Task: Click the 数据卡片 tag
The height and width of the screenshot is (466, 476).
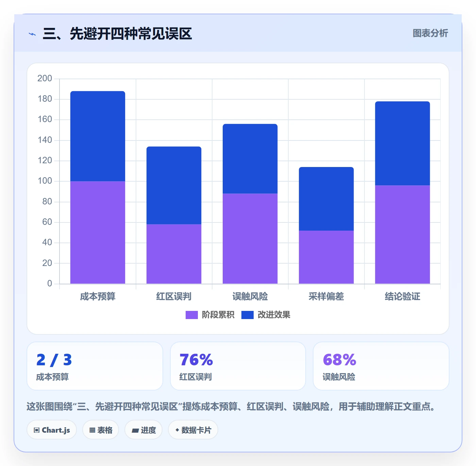Action: tap(193, 430)
